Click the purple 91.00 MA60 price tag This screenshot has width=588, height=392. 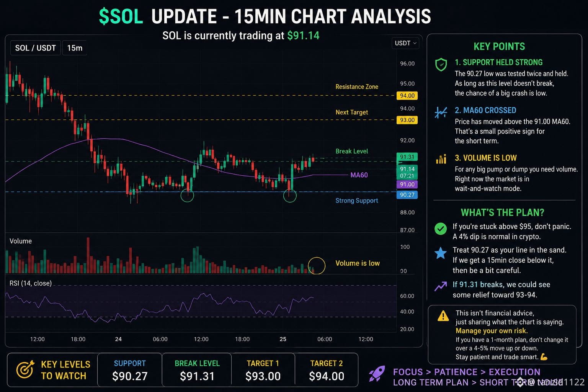coord(407,185)
